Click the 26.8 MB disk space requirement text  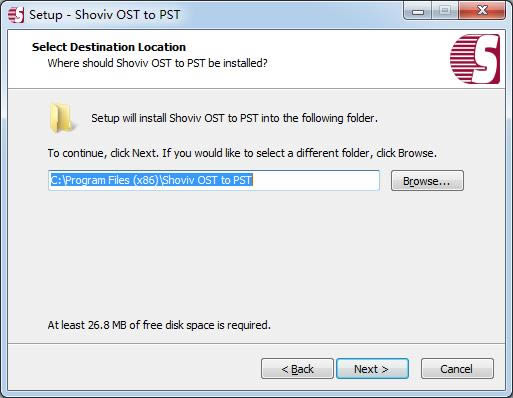pos(159,325)
